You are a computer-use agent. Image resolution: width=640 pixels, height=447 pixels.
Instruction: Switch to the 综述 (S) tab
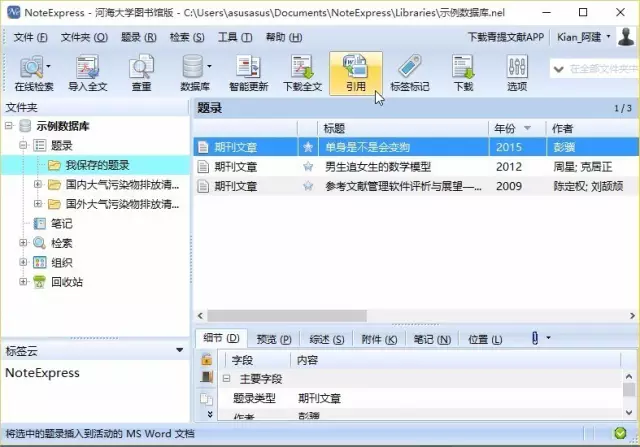click(x=327, y=339)
